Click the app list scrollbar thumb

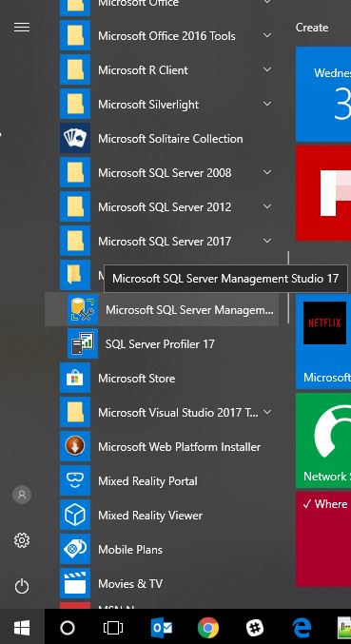tap(288, 287)
